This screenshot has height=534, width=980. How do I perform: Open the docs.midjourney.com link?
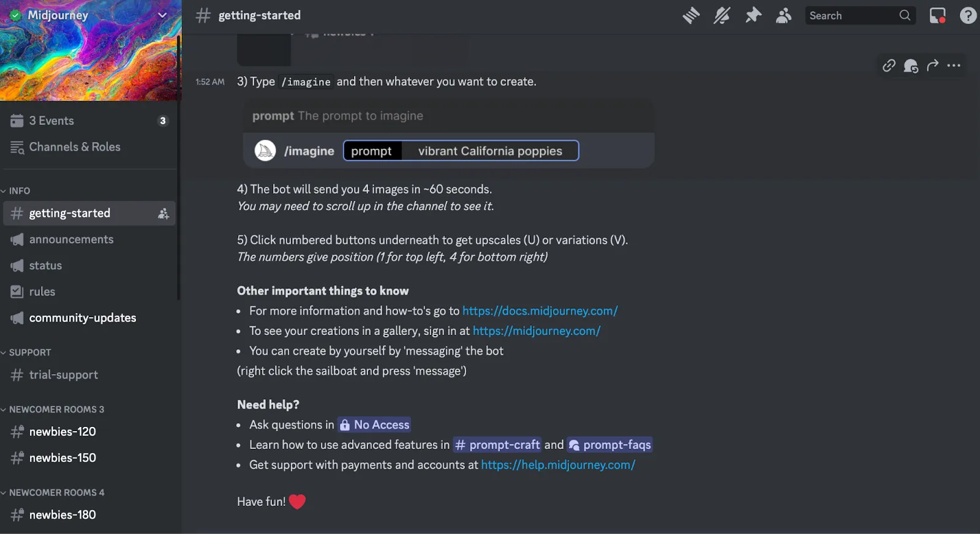pyautogui.click(x=540, y=311)
